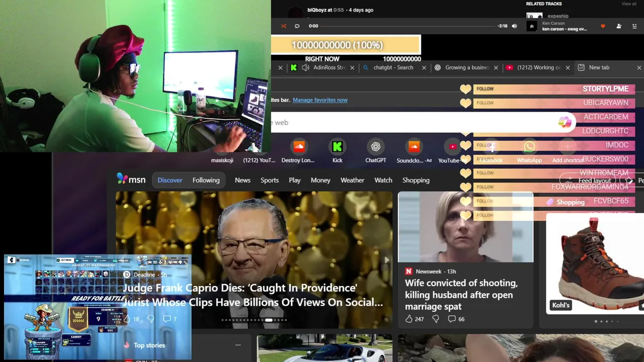Open the News menu item

coord(243,180)
